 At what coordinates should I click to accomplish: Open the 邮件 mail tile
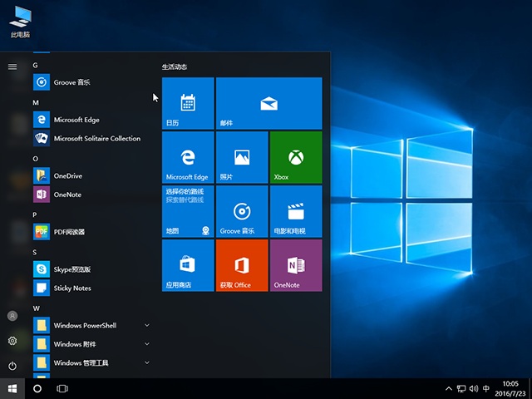tap(268, 103)
